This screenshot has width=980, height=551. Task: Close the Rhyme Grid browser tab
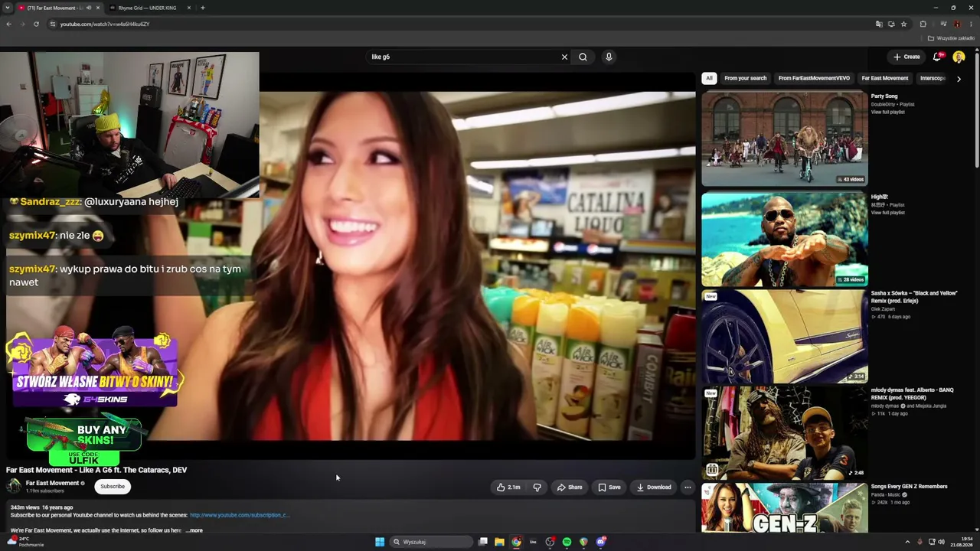pos(189,8)
